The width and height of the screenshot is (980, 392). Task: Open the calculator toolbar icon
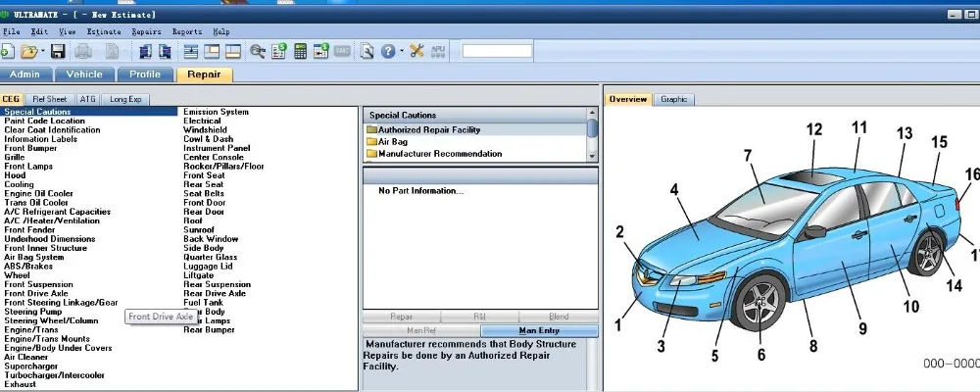tap(300, 51)
